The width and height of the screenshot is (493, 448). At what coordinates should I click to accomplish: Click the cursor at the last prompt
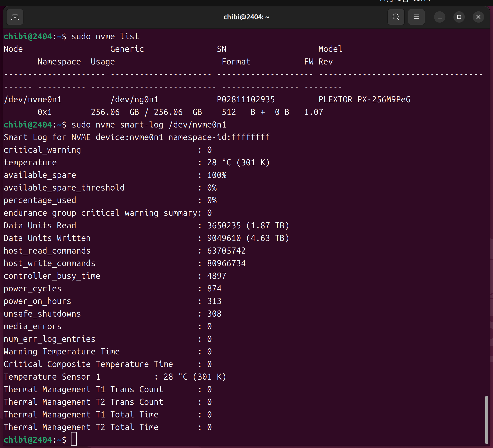point(74,439)
